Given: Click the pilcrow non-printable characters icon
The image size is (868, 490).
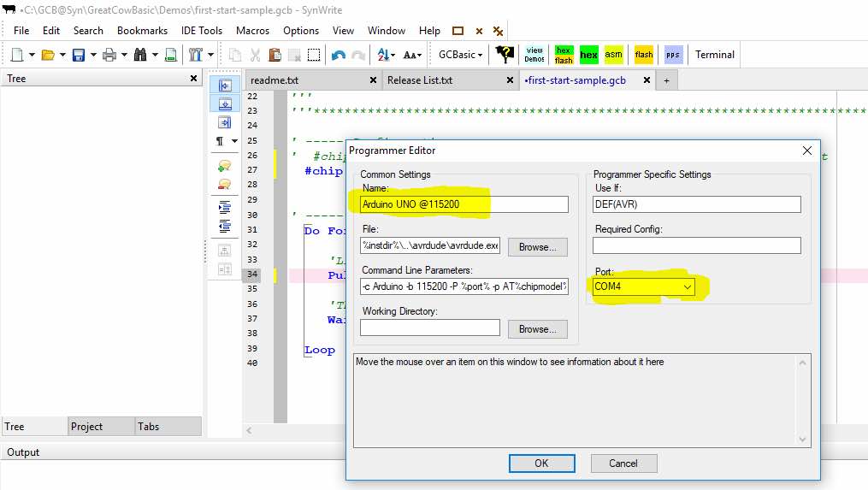Looking at the screenshot, I should tap(220, 140).
